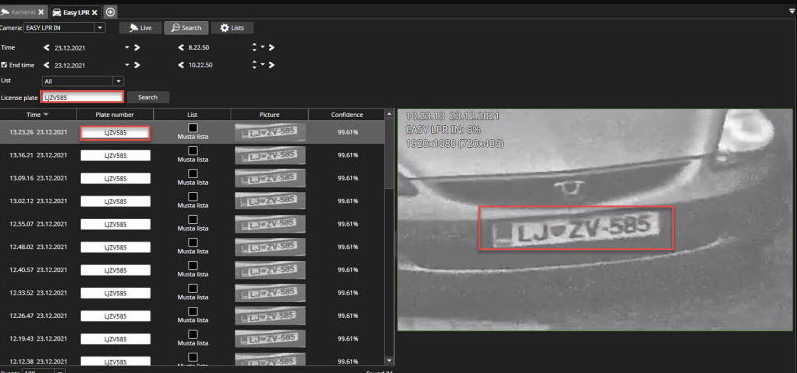This screenshot has height=373, width=797.
Task: Open end time dropdown arrow
Action: pyautogui.click(x=263, y=65)
